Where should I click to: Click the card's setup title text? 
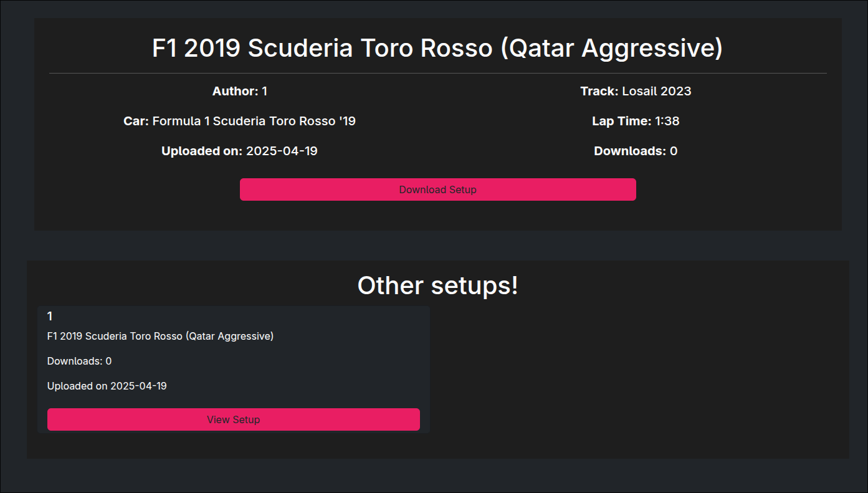click(160, 336)
